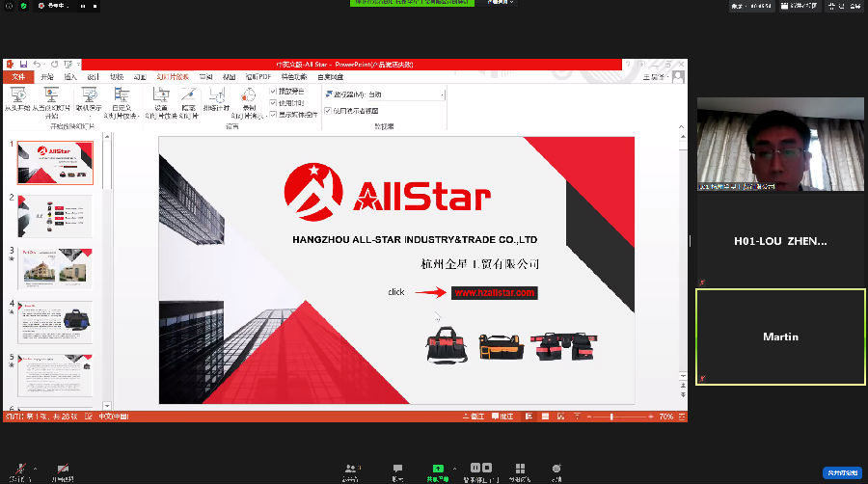868x484 pixels.
Task: Click zoom out minus in status bar
Action: click(x=589, y=417)
